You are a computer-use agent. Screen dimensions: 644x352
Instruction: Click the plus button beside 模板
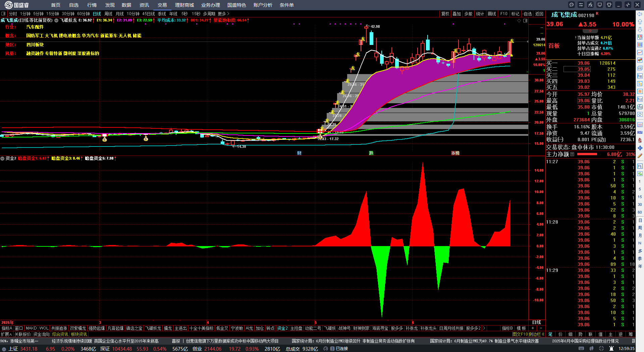click(x=533, y=328)
